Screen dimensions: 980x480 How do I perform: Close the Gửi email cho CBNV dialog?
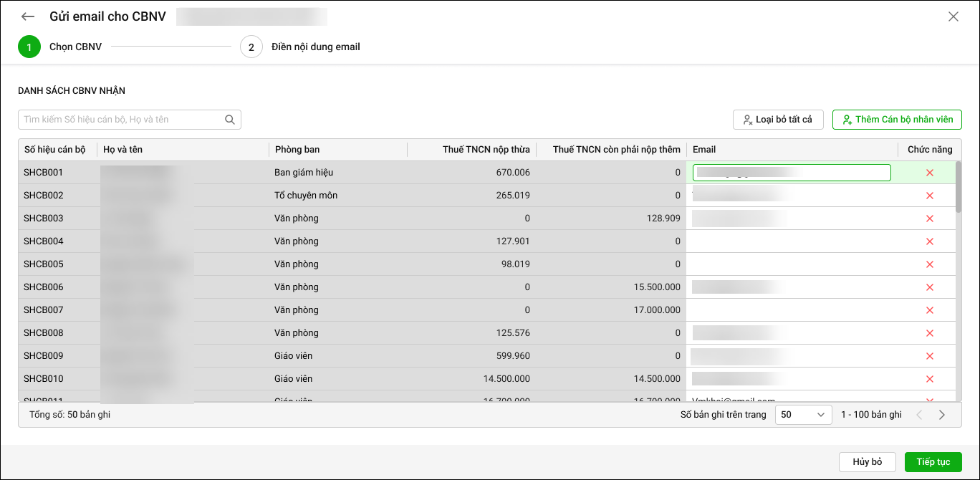coord(953,16)
